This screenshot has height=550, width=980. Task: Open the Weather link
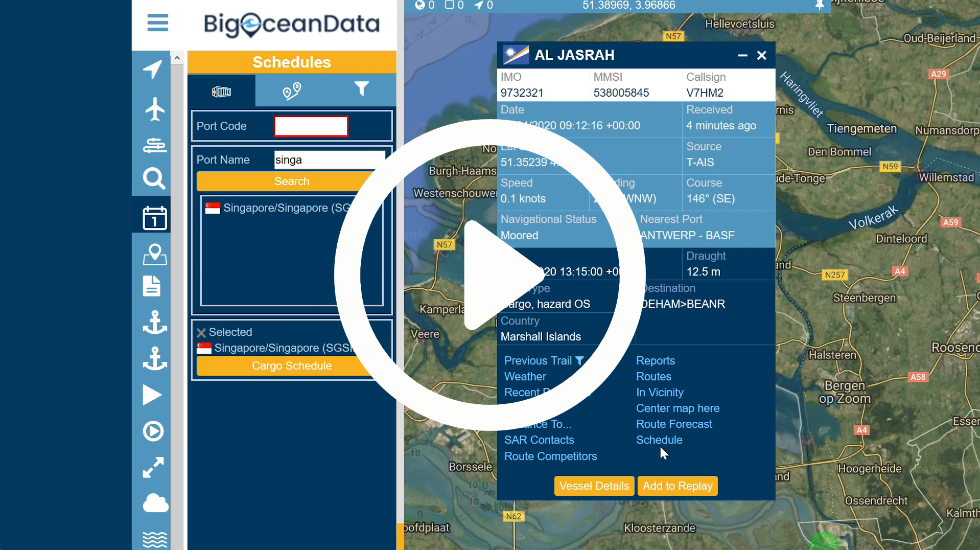click(525, 377)
